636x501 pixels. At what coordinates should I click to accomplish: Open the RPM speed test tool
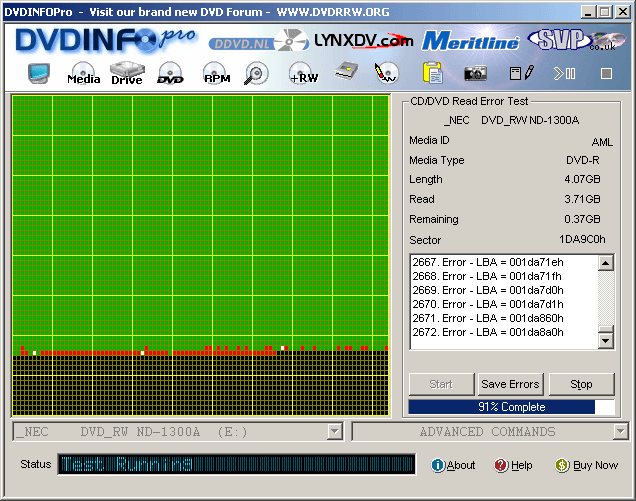(x=217, y=73)
